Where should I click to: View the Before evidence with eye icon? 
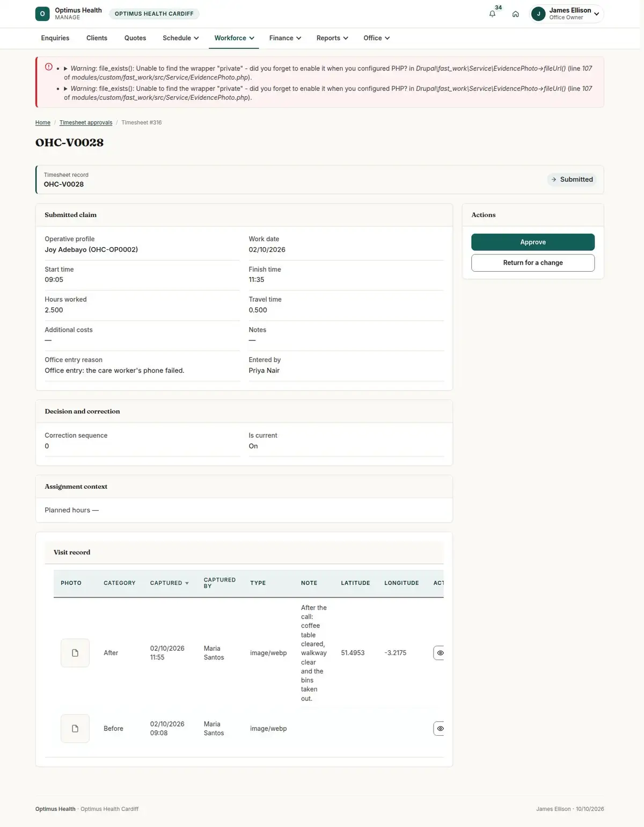click(439, 729)
